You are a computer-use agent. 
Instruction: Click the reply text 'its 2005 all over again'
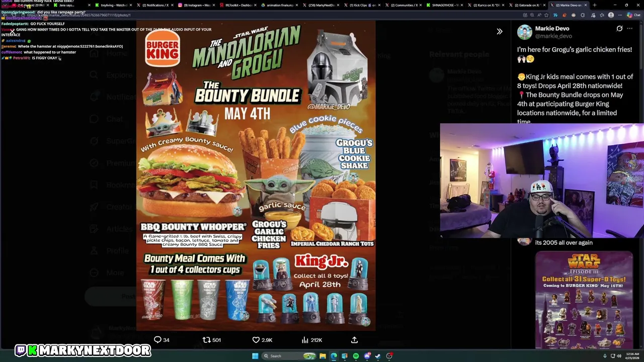564,242
